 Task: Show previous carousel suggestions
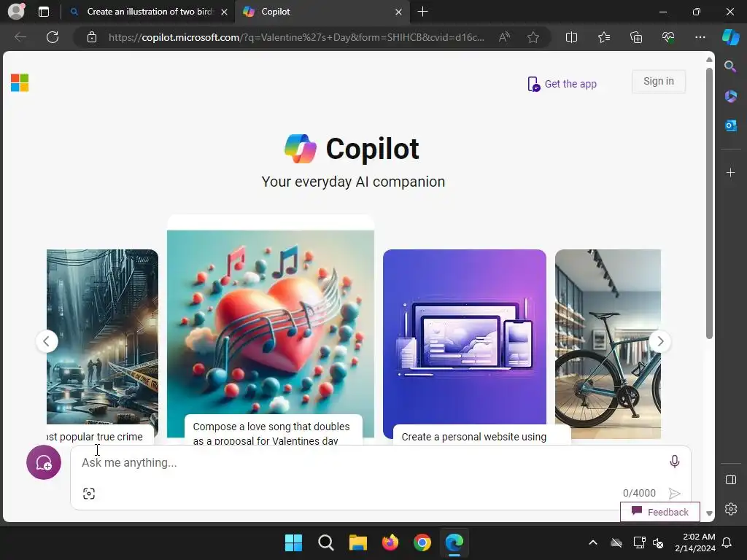click(x=47, y=341)
